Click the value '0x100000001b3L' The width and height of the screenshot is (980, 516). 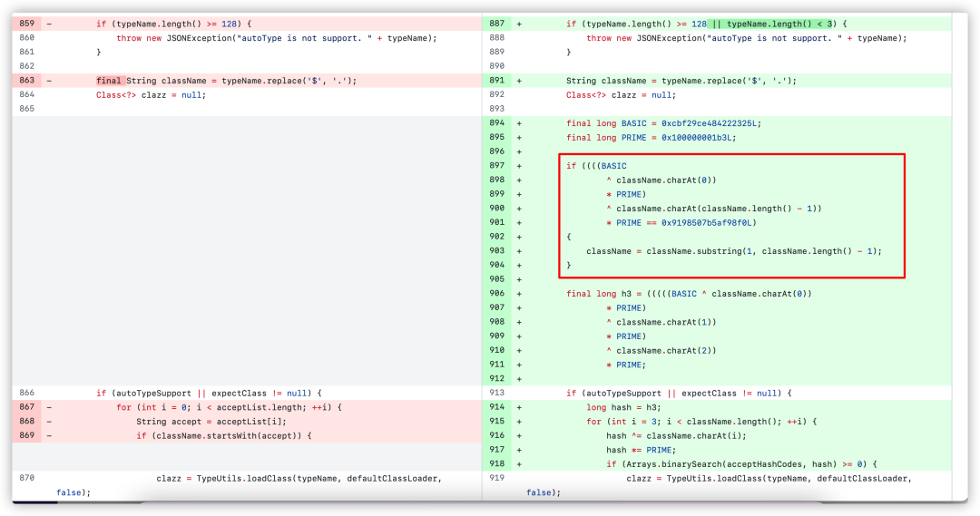click(x=699, y=138)
